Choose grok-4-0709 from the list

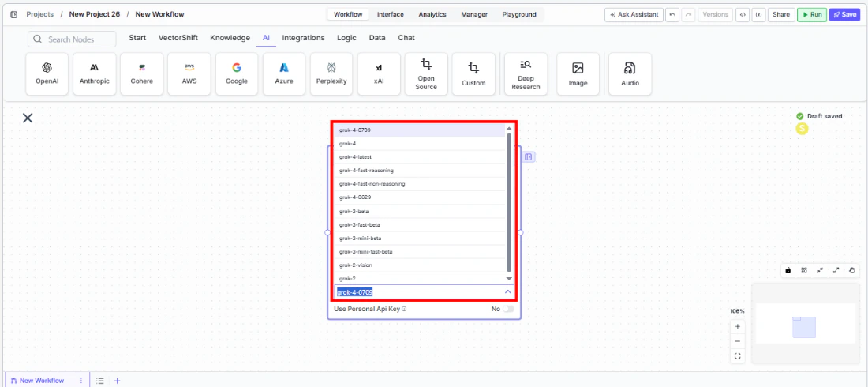(420, 130)
